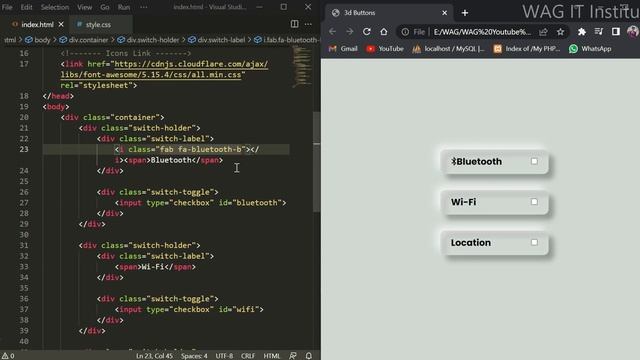This screenshot has width=640, height=360.
Task: Open the feedback icon in status bar
Action: [293, 356]
